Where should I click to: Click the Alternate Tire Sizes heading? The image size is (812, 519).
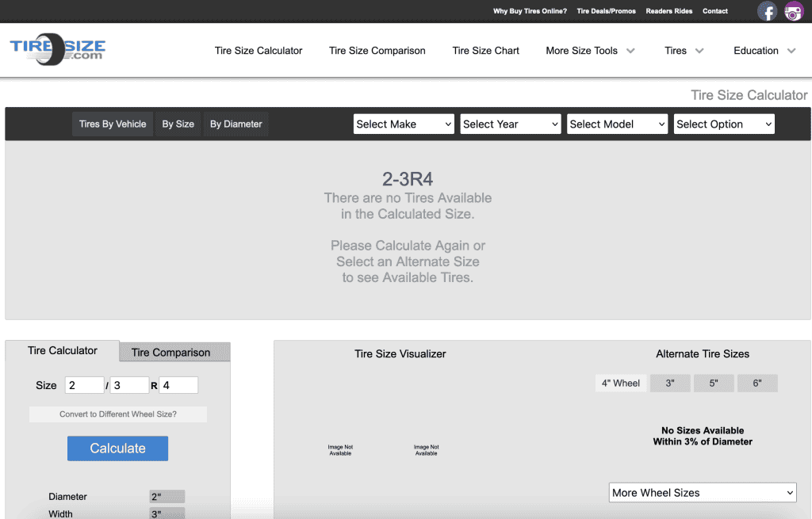pyautogui.click(x=703, y=354)
